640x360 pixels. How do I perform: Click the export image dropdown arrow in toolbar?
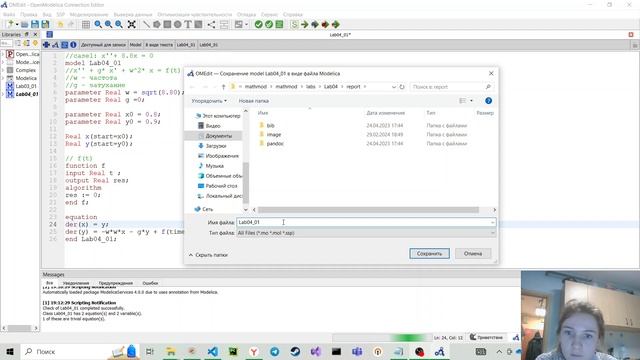pyautogui.click(x=246, y=24)
